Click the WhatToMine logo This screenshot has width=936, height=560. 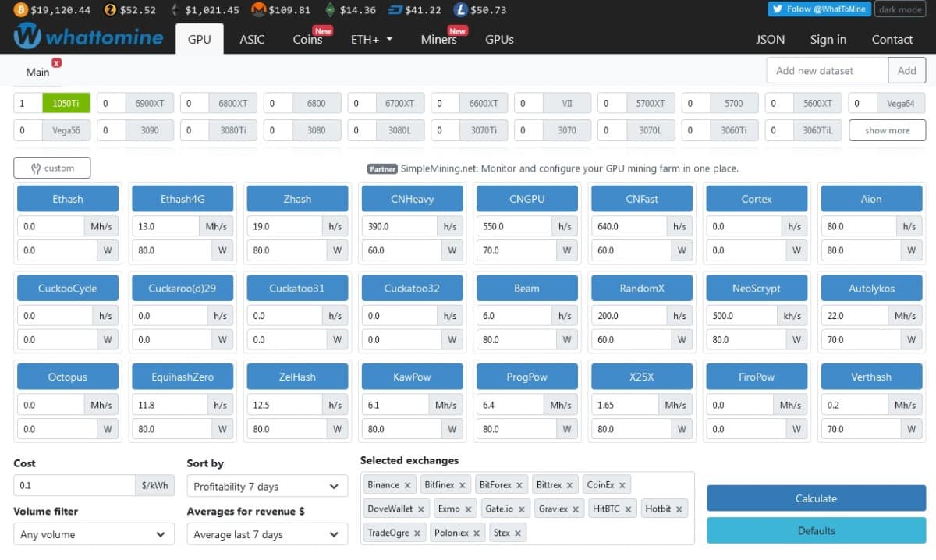click(x=89, y=36)
